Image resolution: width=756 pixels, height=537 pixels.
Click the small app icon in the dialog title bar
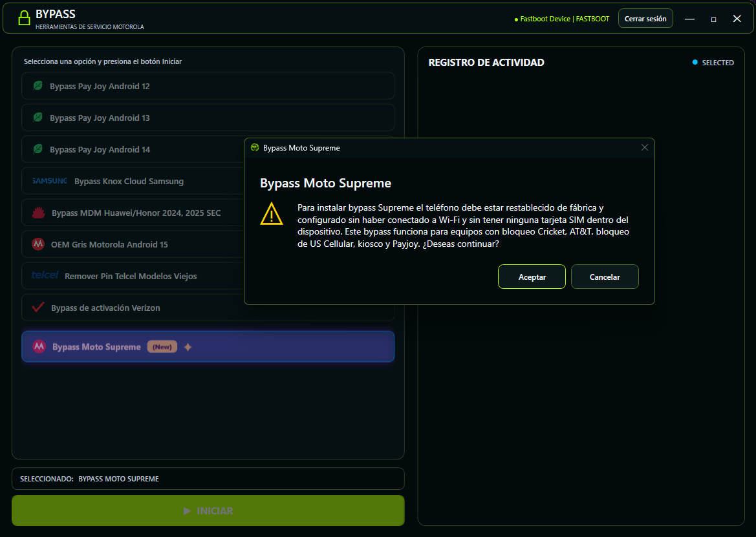(x=255, y=147)
